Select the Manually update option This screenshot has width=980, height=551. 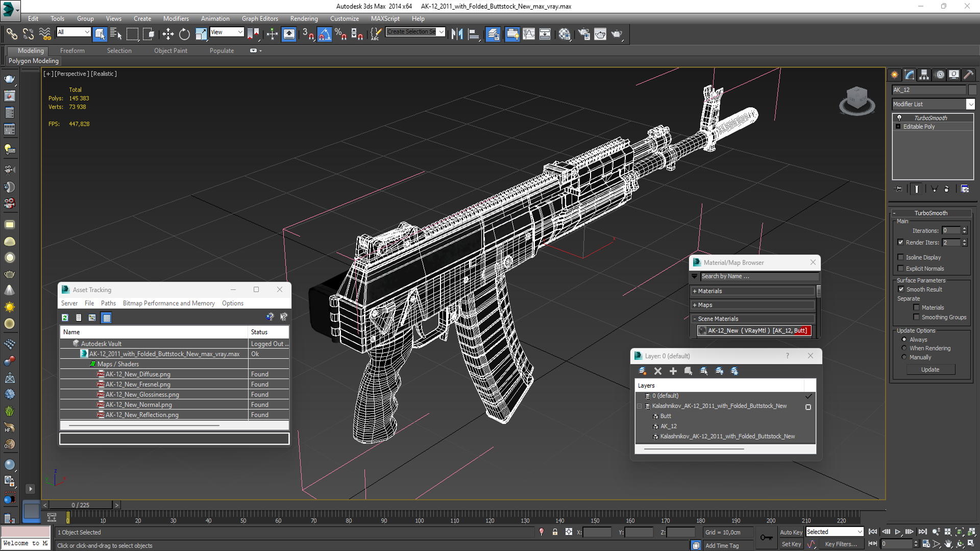pos(904,357)
